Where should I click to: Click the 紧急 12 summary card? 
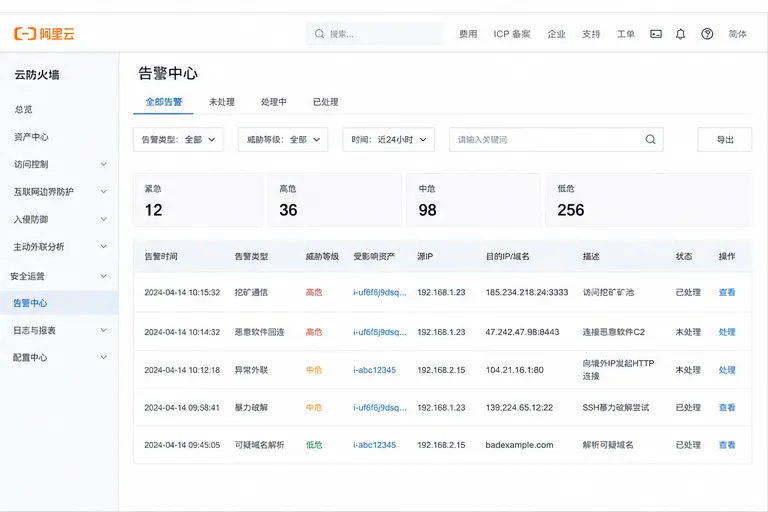[198, 200]
